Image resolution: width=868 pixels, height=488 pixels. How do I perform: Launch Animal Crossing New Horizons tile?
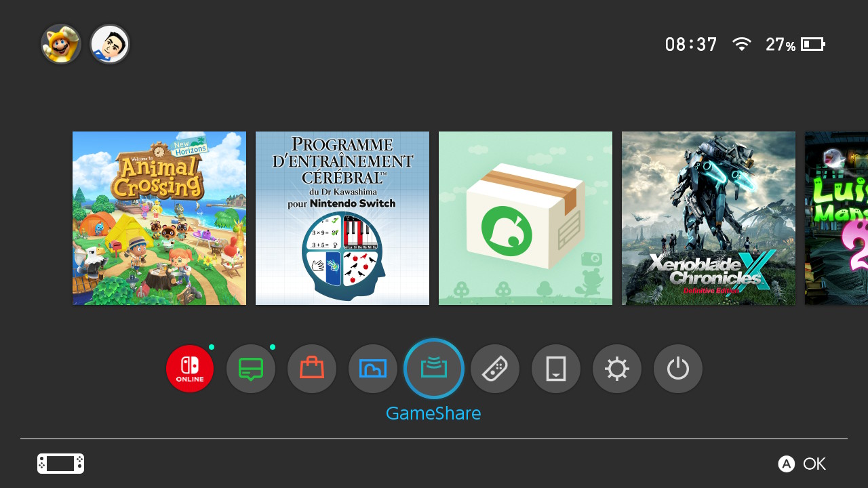(x=159, y=218)
